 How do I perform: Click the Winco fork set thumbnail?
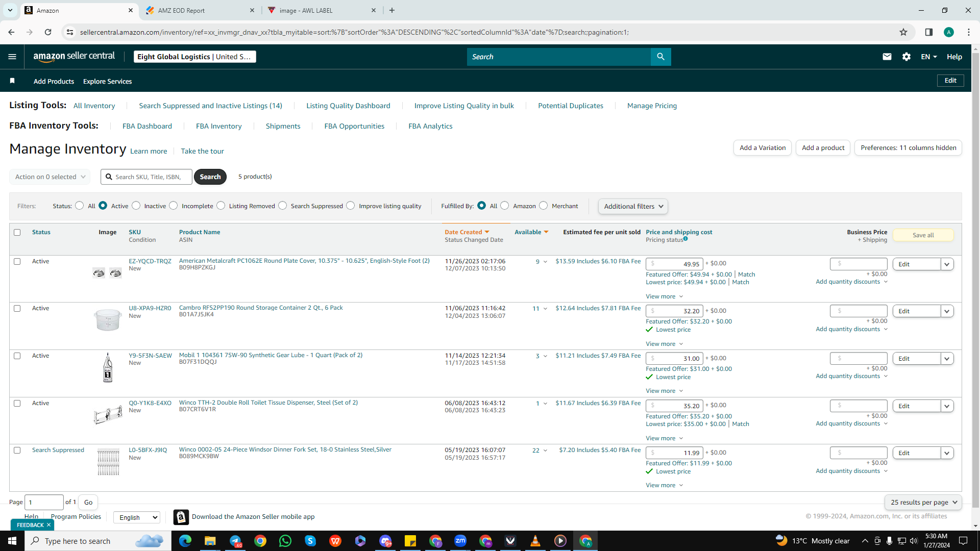108,462
